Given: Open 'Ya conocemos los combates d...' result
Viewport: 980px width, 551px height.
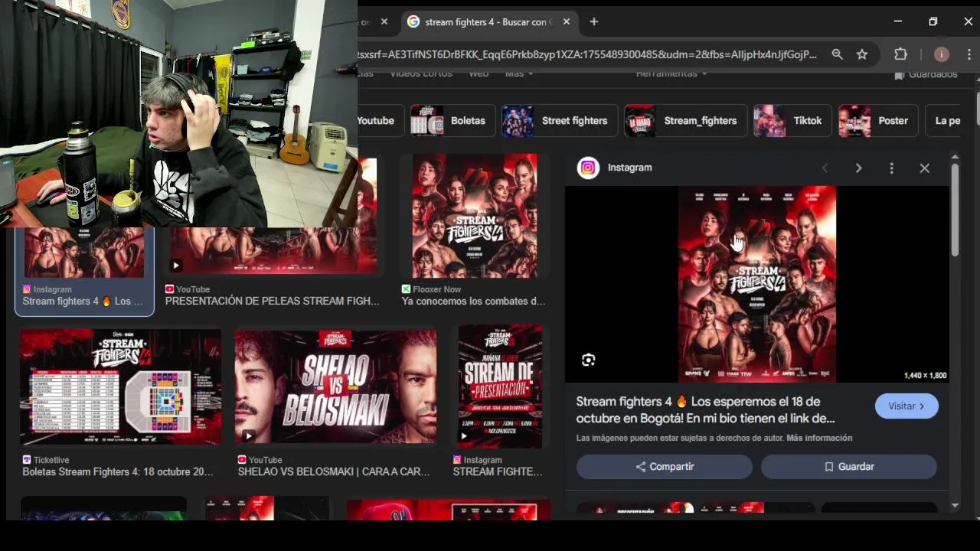Looking at the screenshot, I should coord(474,302).
